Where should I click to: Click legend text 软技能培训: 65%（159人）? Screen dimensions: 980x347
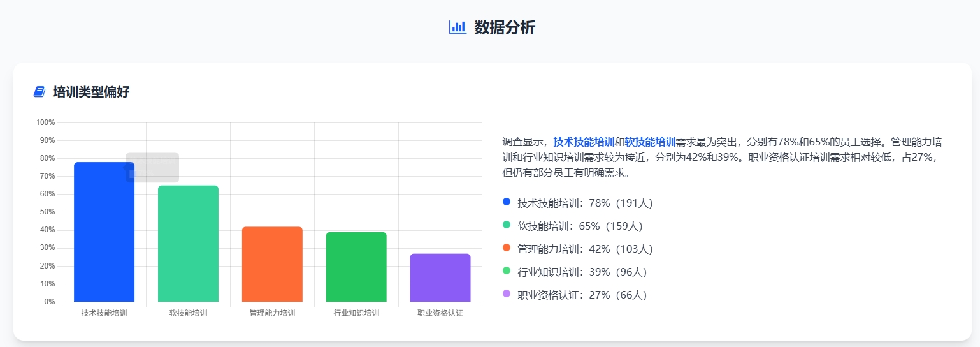(580, 226)
